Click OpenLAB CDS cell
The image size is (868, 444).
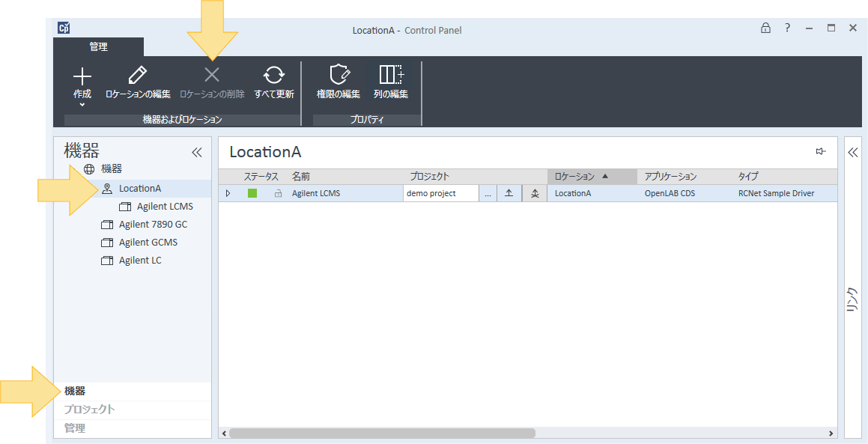pos(670,193)
